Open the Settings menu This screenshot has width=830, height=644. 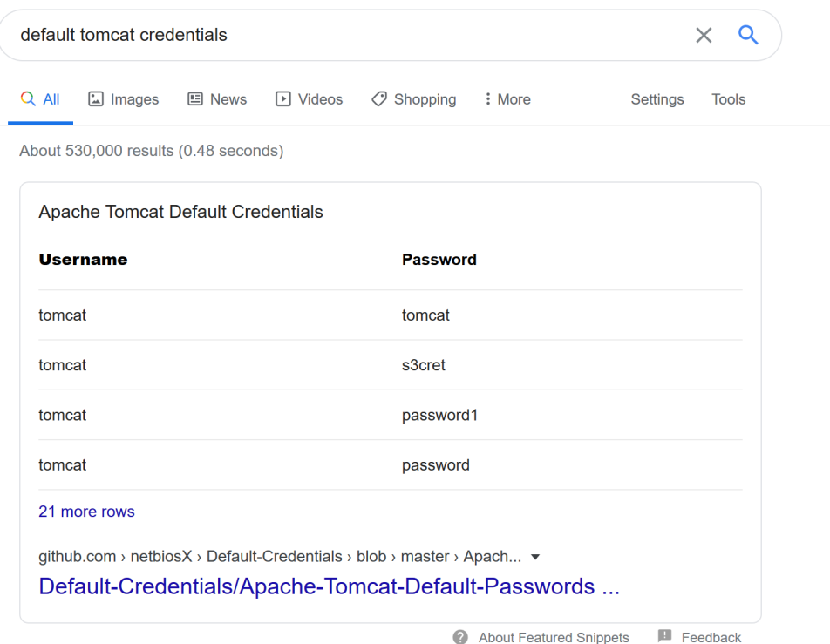point(657,99)
